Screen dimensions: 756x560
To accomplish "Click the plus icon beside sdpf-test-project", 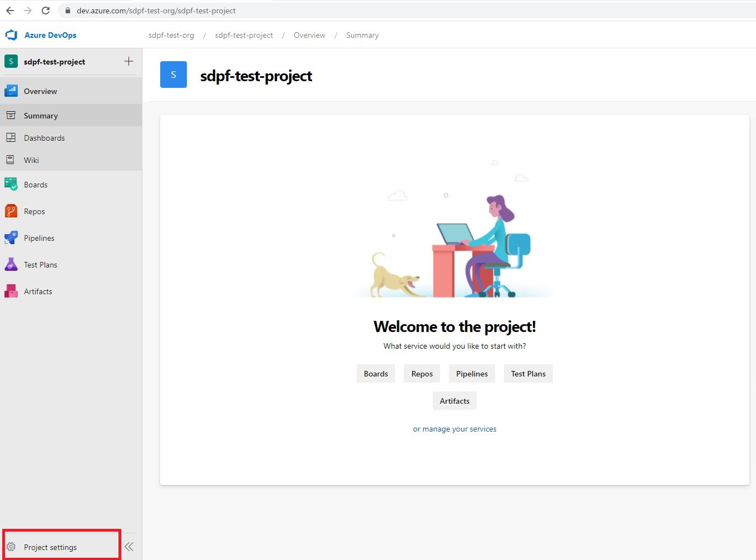I will point(129,61).
